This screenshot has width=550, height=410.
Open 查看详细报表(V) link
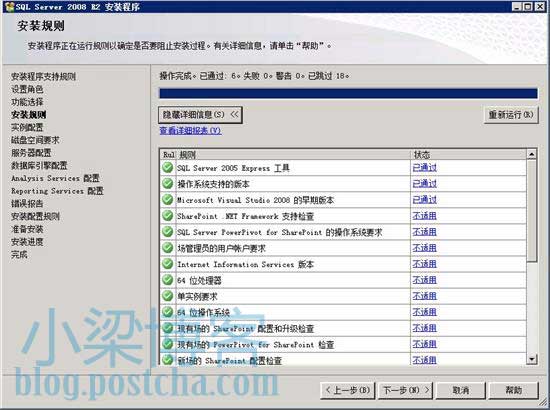190,131
